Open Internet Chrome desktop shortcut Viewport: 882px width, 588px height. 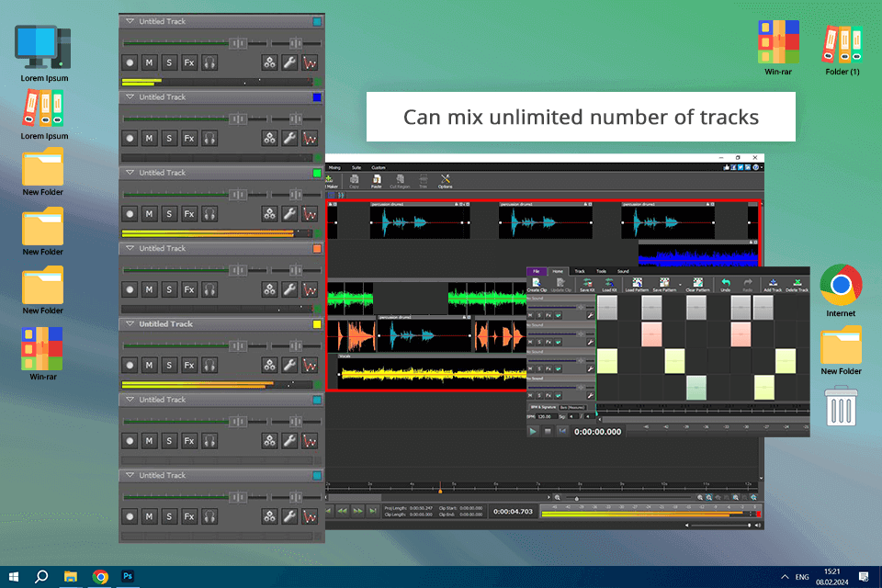click(x=841, y=291)
